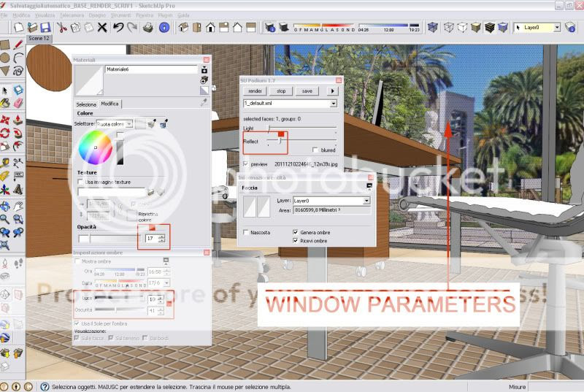Image resolution: width=584 pixels, height=392 pixels.
Task: Click the New file toolbar icon
Action: point(19,27)
